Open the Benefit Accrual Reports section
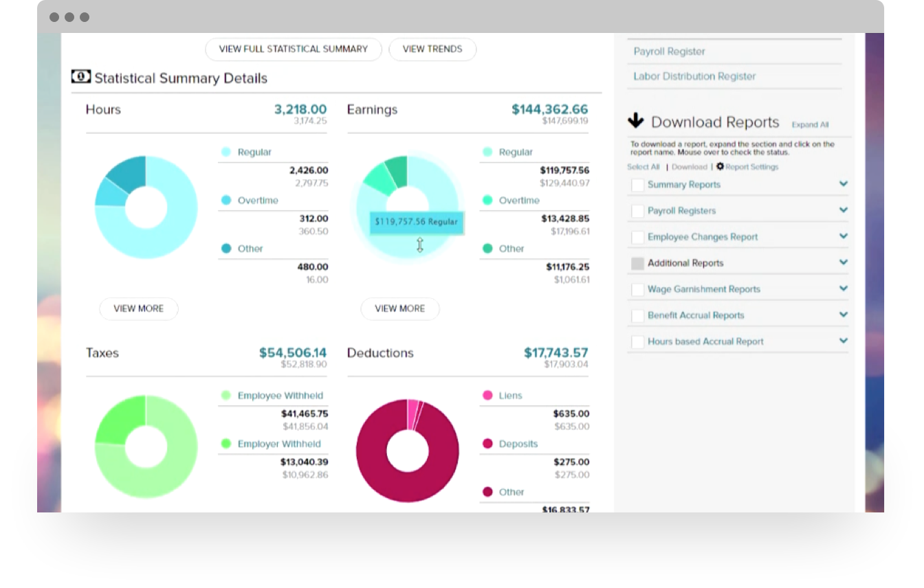 844,315
